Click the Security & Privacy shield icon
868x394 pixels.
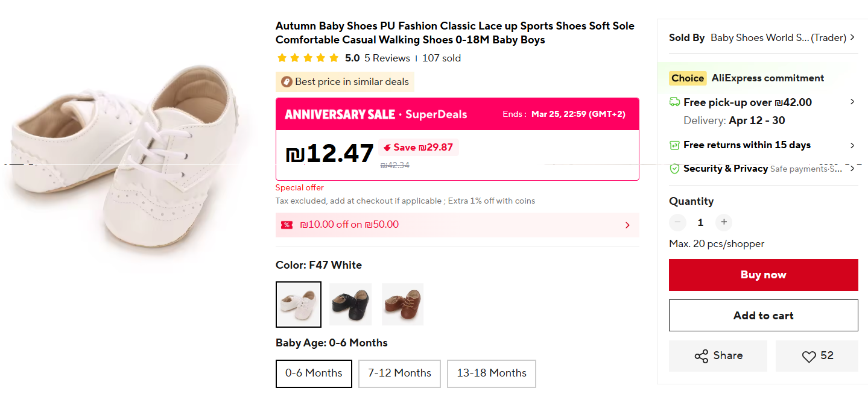675,169
